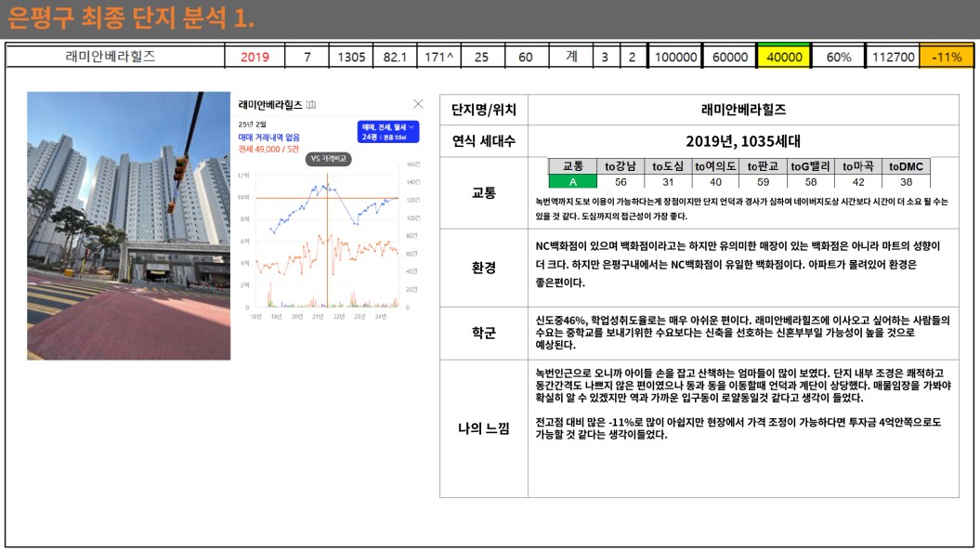The height and width of the screenshot is (551, 980).
Task: Click the 2019년, 1035세대 value
Action: (743, 141)
